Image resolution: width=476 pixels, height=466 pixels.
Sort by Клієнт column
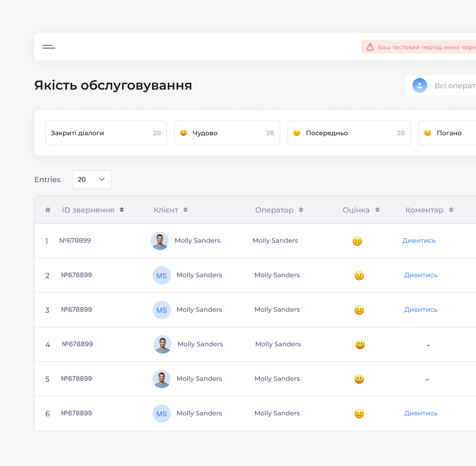[x=185, y=210]
